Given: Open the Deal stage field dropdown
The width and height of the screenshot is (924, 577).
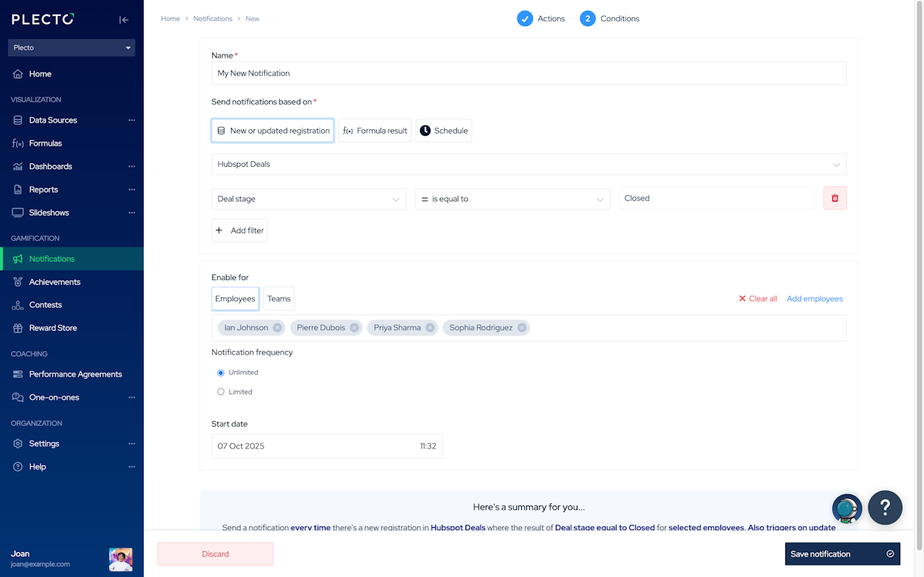Looking at the screenshot, I should pyautogui.click(x=308, y=199).
